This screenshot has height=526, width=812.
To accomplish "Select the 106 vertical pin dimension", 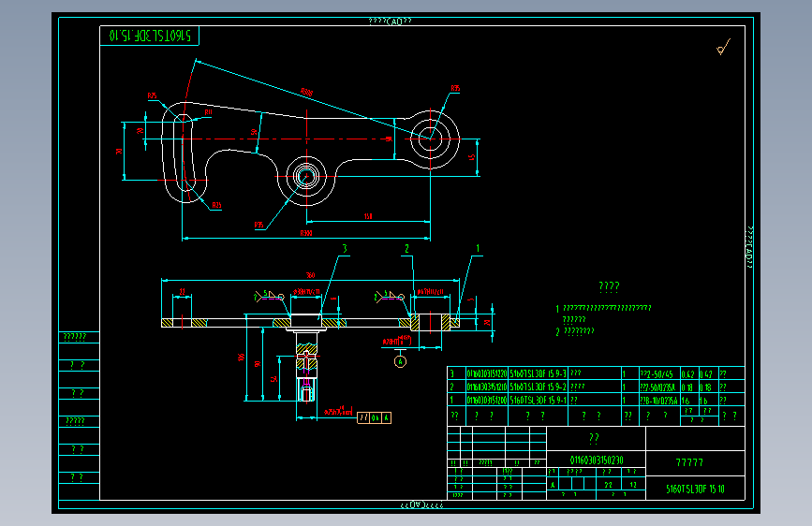I will [x=241, y=358].
